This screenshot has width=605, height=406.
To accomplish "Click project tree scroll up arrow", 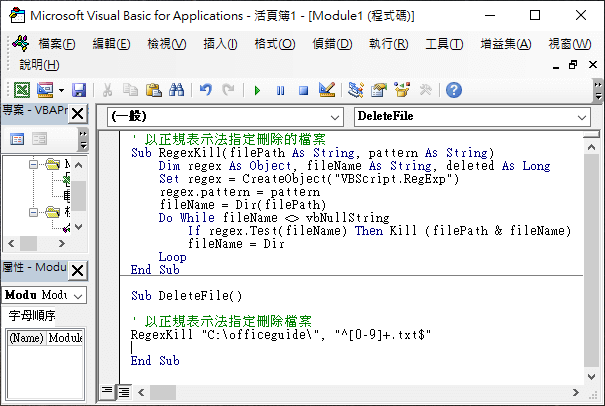I will point(79,165).
